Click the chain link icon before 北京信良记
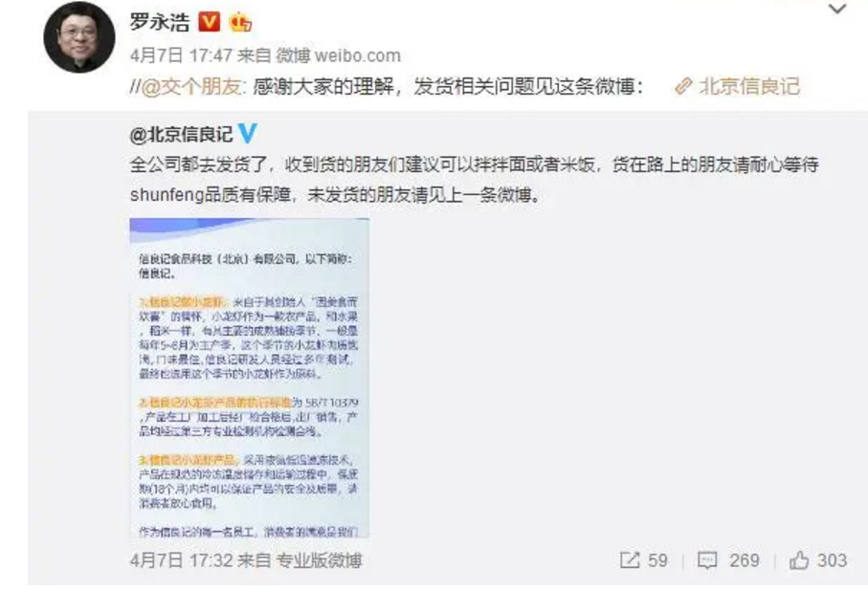This screenshot has width=868, height=592. pyautogui.click(x=683, y=86)
